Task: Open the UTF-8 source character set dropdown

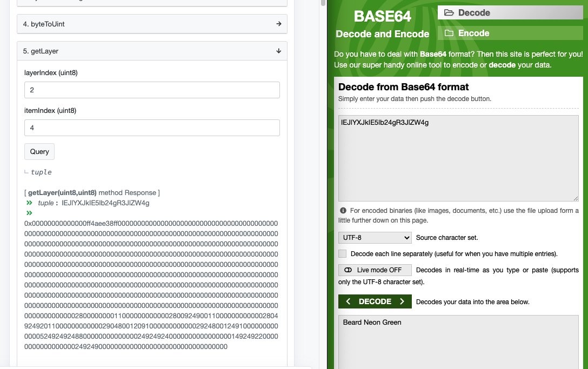Action: 375,237
